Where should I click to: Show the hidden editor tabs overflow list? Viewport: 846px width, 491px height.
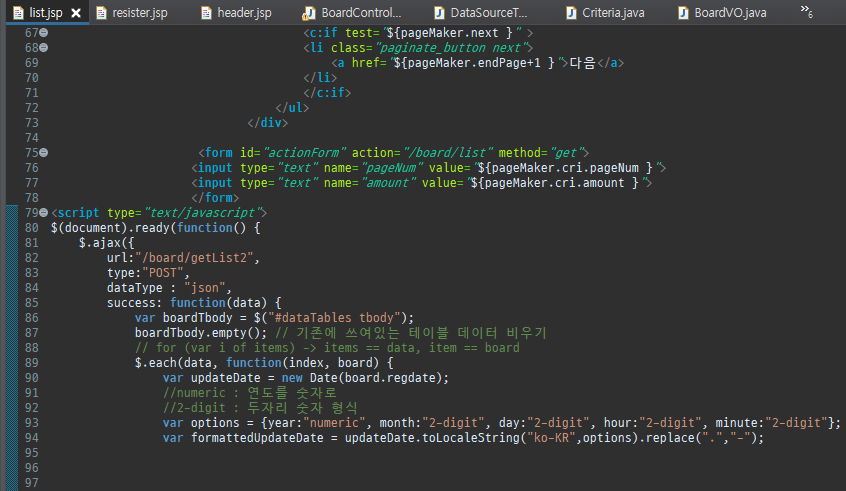807,11
